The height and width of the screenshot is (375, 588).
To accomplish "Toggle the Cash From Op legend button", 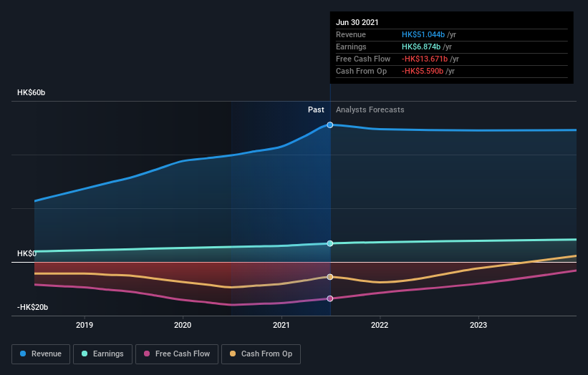I will [x=261, y=354].
